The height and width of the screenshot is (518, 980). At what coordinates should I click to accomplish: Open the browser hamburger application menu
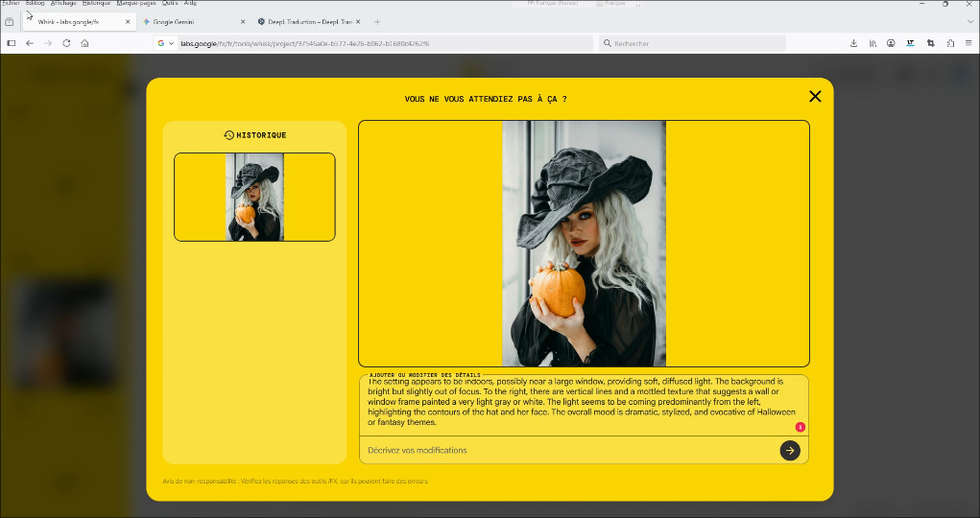point(968,43)
